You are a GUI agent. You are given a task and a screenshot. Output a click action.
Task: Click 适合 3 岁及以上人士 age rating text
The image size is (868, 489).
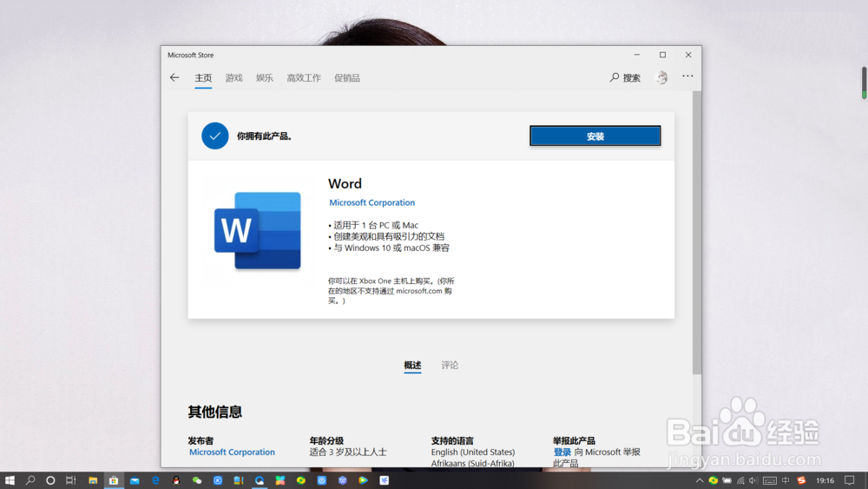coord(348,452)
